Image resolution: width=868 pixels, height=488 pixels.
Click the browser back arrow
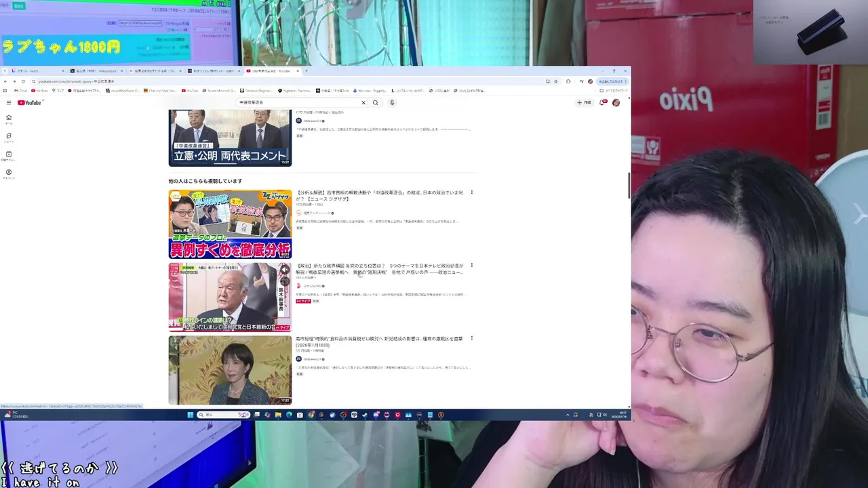5,81
